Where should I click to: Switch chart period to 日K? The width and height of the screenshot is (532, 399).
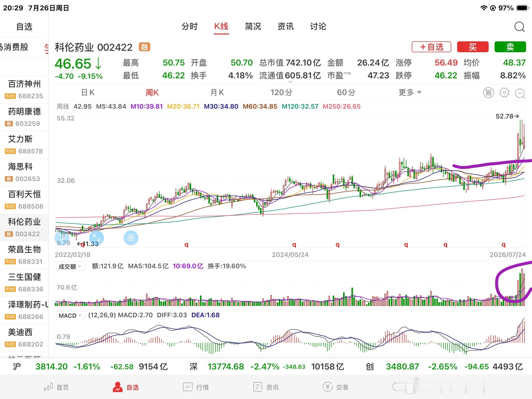click(88, 93)
